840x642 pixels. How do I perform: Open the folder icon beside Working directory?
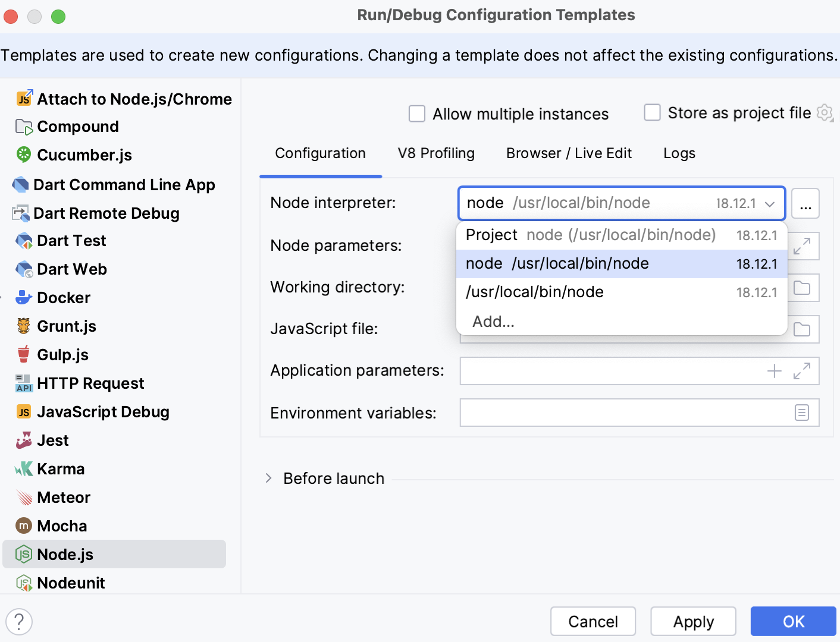(802, 287)
